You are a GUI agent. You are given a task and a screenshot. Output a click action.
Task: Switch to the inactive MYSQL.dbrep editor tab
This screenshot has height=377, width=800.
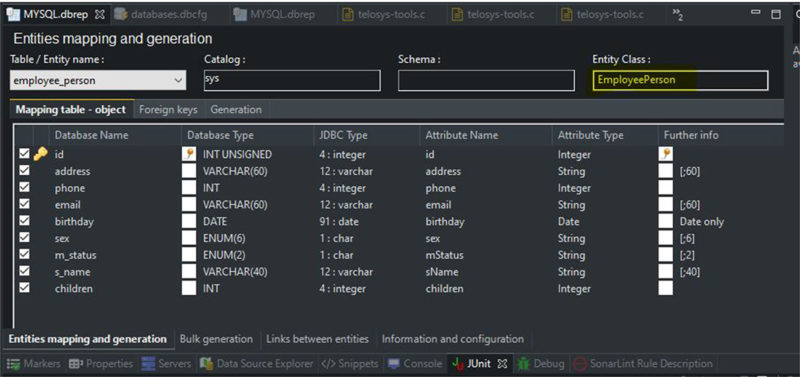click(276, 14)
